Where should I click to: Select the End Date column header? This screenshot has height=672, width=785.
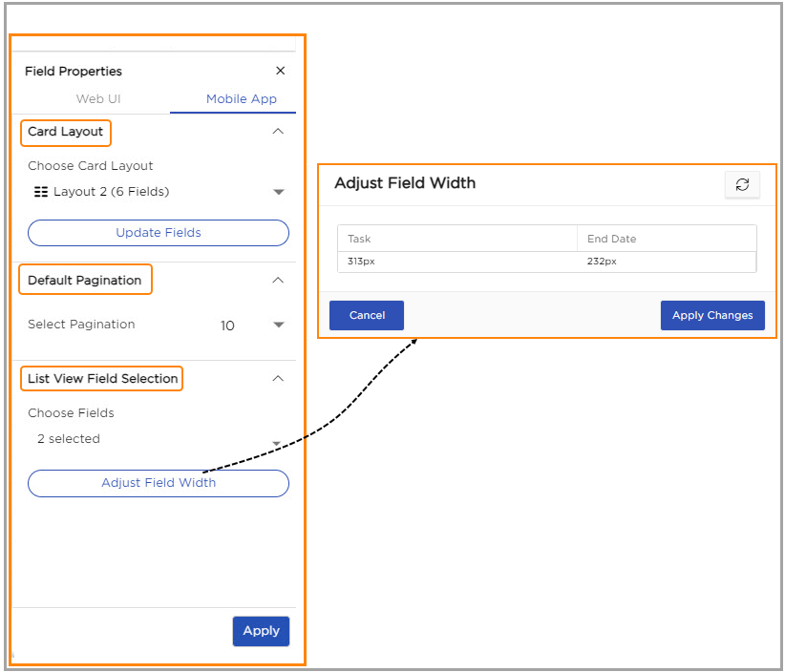tap(667, 239)
